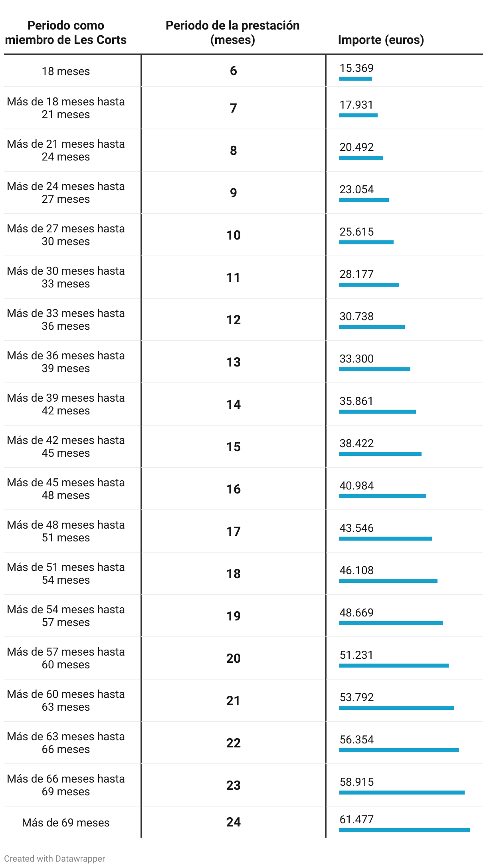Click the amount 30.738
Image resolution: width=487 pixels, height=868 pixels.
356,316
